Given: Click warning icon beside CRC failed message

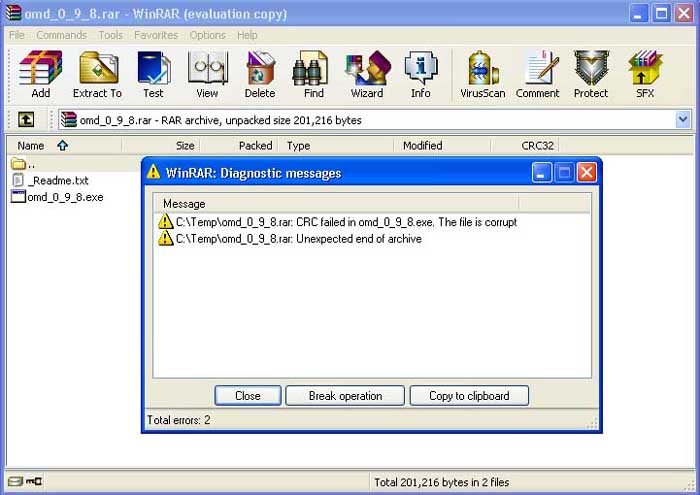Looking at the screenshot, I should point(166,221).
